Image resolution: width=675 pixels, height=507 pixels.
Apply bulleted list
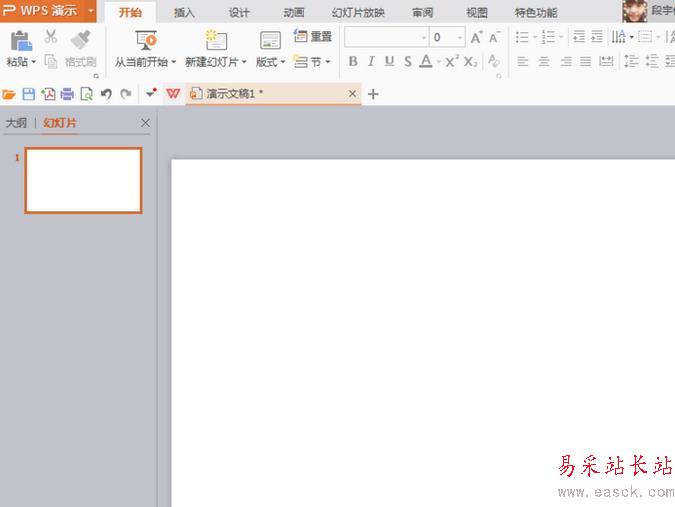pos(522,37)
